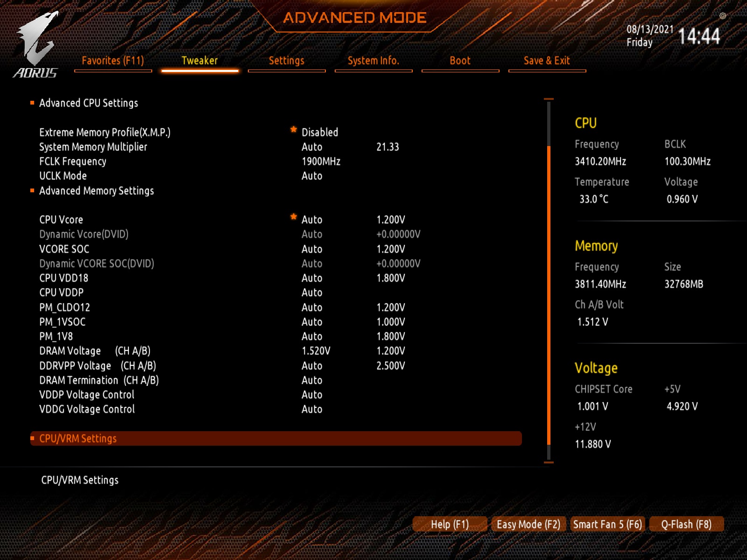Select the CPU Vcore label
Image resolution: width=747 pixels, height=560 pixels.
(x=61, y=219)
